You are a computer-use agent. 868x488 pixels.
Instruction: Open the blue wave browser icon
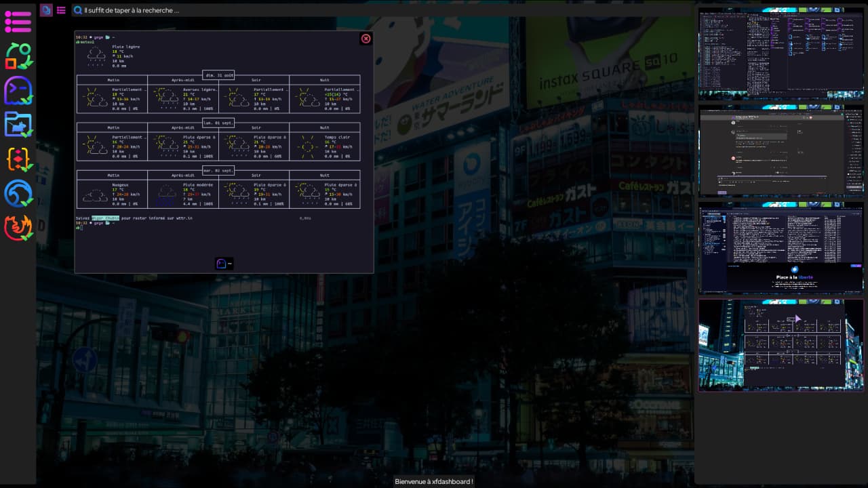pyautogui.click(x=18, y=194)
